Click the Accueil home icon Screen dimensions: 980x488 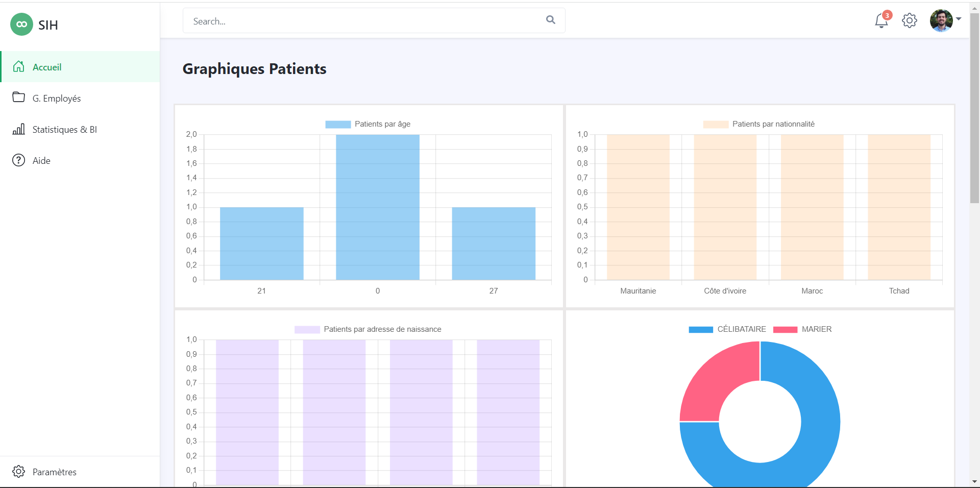coord(19,67)
